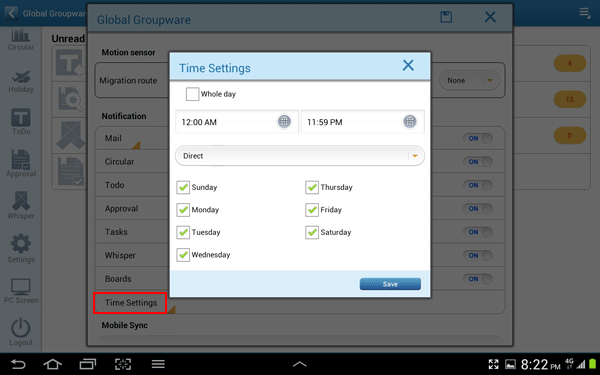Viewport: 600px width, 375px height.
Task: Open the Whisper sidebar icon
Action: [21, 205]
